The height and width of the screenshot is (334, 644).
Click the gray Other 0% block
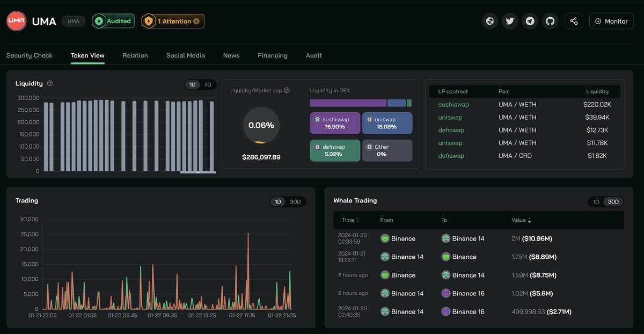387,150
